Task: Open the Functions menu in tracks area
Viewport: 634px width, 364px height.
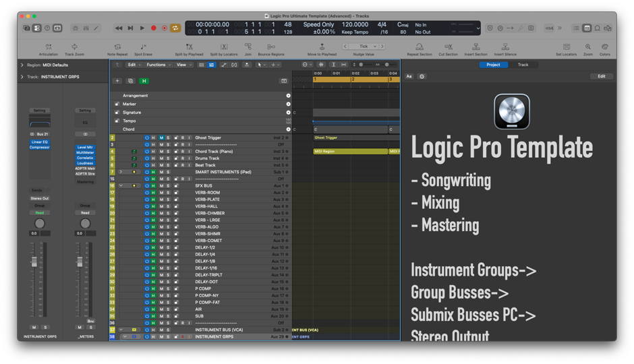Action: click(x=158, y=65)
